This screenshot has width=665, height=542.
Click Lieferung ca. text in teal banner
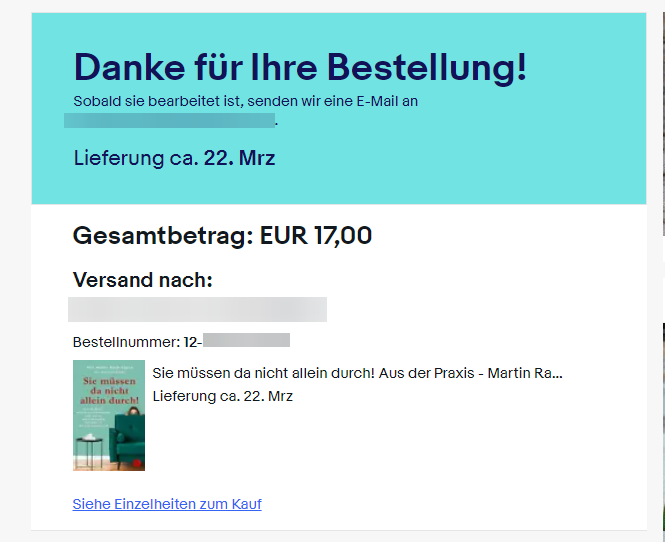point(136,158)
